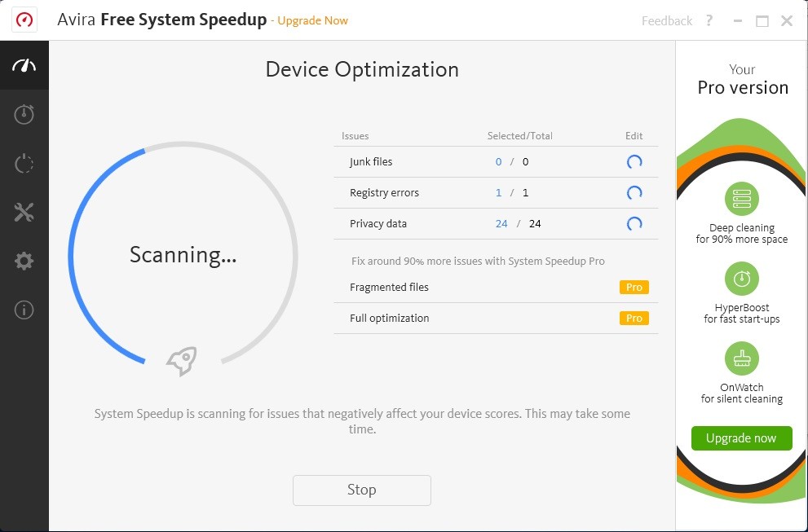808x532 pixels.
Task: Maximize the Avira window
Action: (x=762, y=21)
